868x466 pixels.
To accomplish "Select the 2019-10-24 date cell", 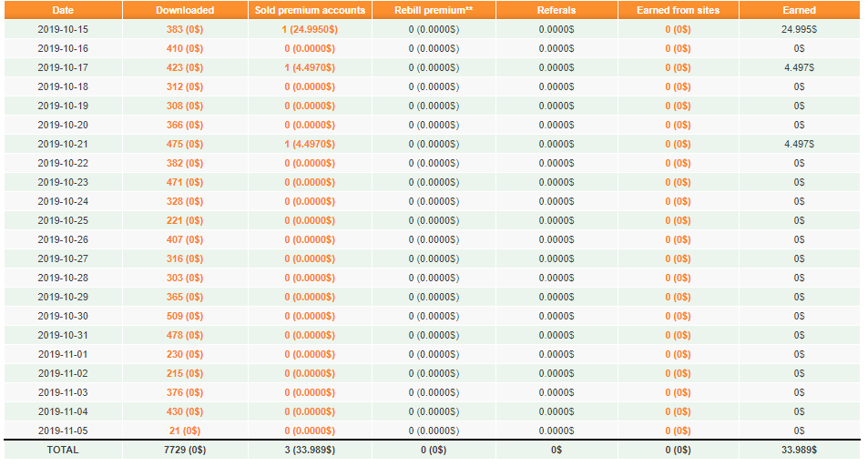I will [x=63, y=201].
